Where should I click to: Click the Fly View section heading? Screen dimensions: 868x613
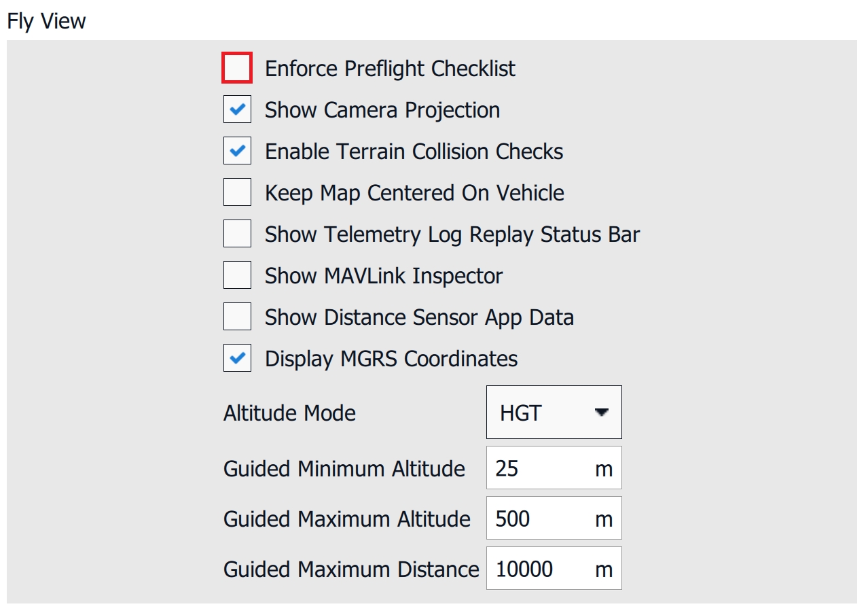46,21
